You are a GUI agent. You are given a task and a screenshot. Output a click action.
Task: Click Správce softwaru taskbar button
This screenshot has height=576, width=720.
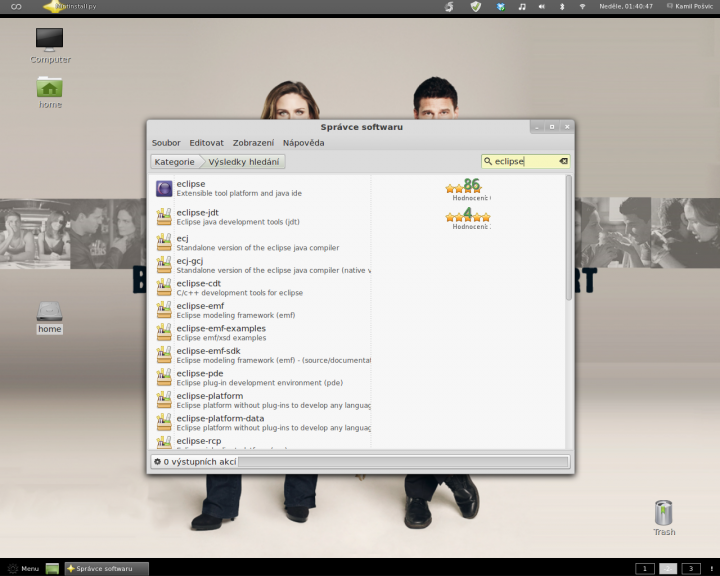pyautogui.click(x=107, y=569)
